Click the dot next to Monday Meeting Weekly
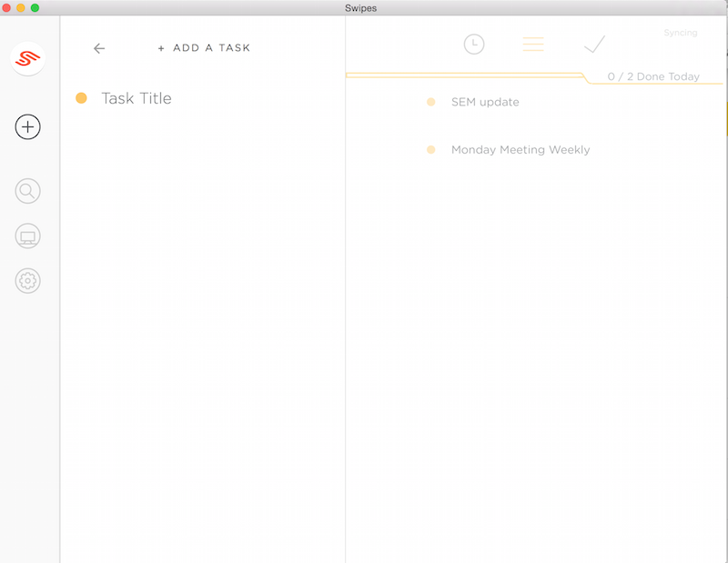The height and width of the screenshot is (563, 728). (x=430, y=149)
